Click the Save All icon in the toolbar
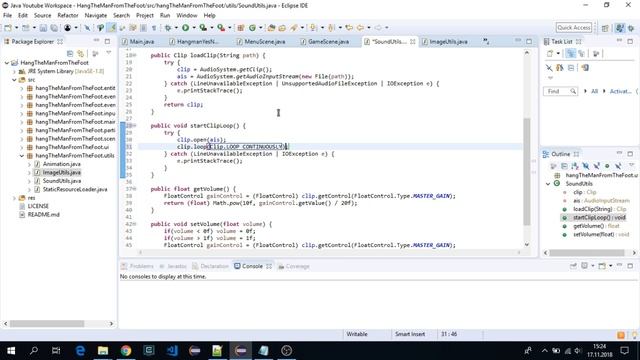 point(54,28)
